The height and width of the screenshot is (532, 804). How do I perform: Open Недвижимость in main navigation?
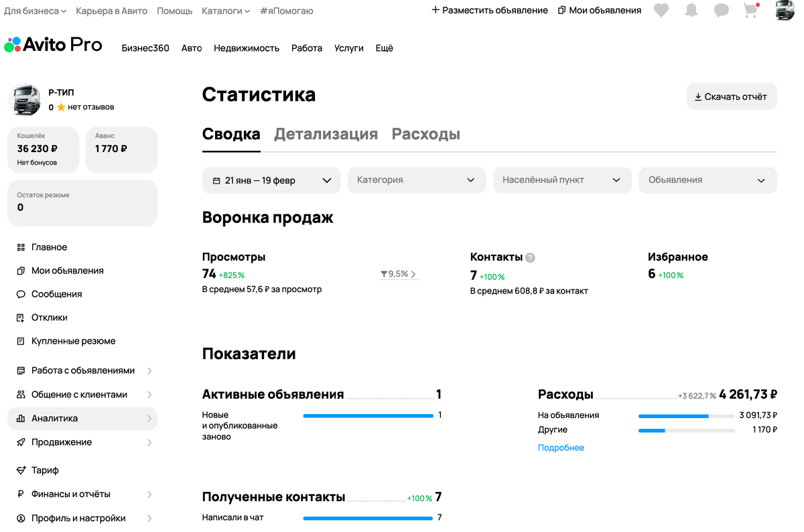247,48
